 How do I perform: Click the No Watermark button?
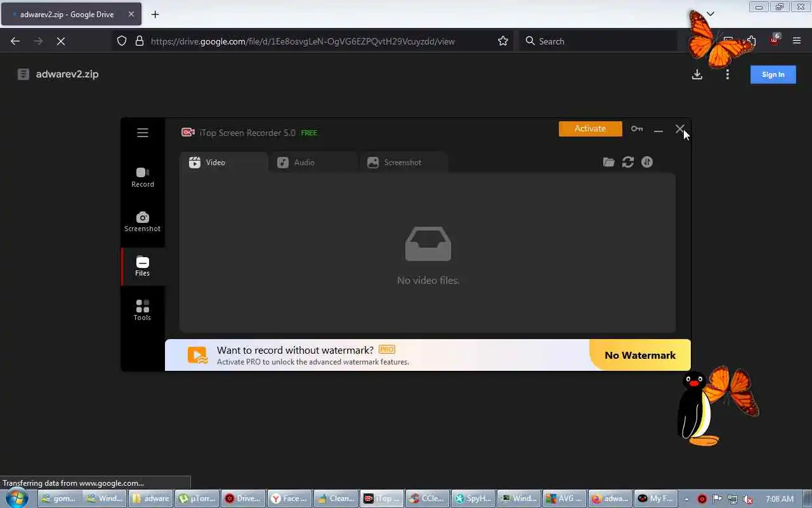point(640,355)
